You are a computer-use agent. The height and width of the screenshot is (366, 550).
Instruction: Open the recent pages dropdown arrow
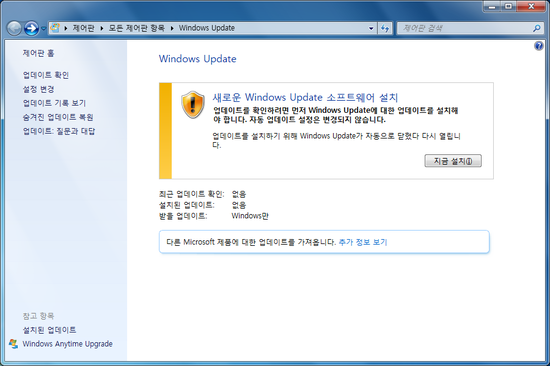click(43, 29)
